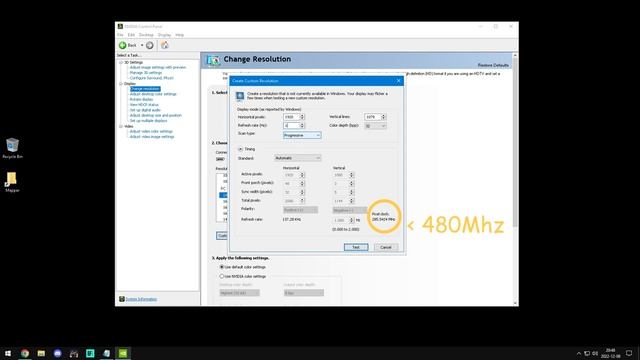This screenshot has width=640, height=360.
Task: Click the green Back arrow icon
Action: [x=122, y=45]
